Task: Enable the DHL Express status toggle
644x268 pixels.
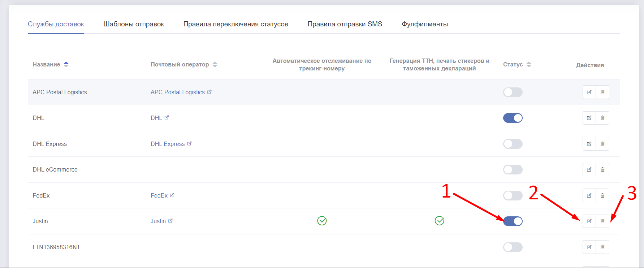Action: coord(513,144)
